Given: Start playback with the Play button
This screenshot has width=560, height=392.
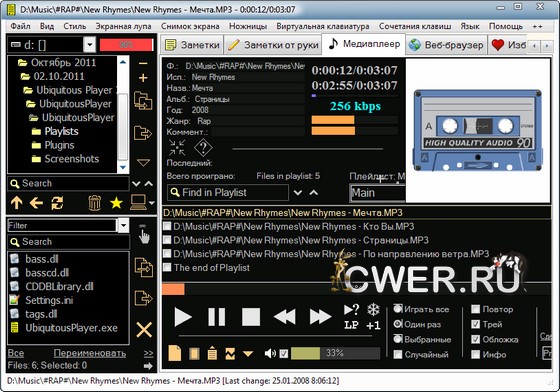Looking at the screenshot, I should click(x=183, y=317).
